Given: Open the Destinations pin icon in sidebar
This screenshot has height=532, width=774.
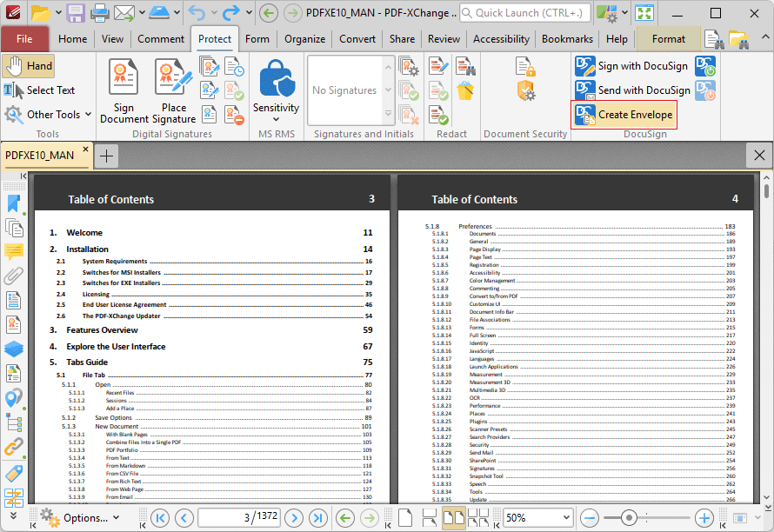Looking at the screenshot, I should 14,398.
